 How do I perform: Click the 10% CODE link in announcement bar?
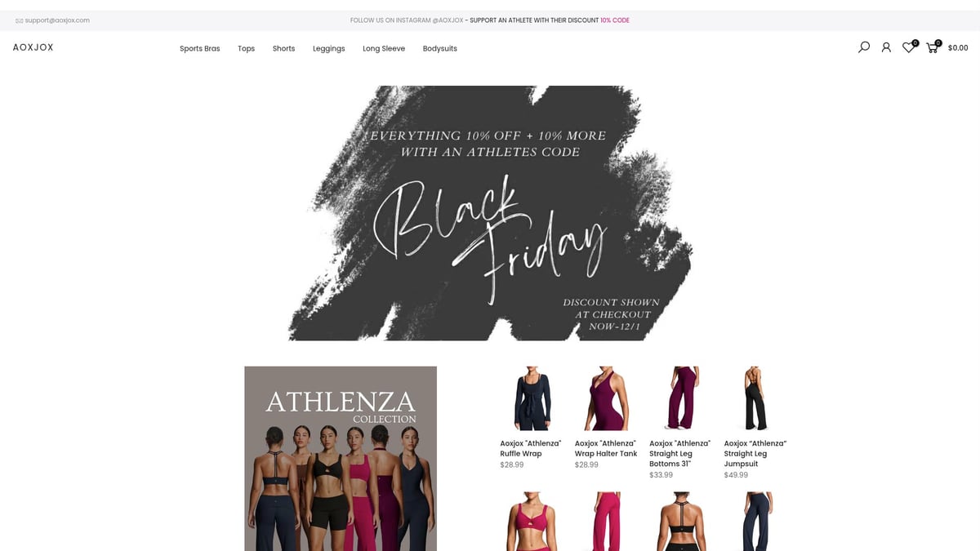[x=615, y=20]
